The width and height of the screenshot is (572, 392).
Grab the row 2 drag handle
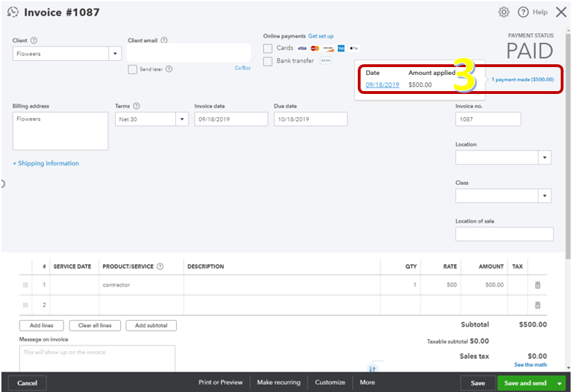tap(25, 305)
